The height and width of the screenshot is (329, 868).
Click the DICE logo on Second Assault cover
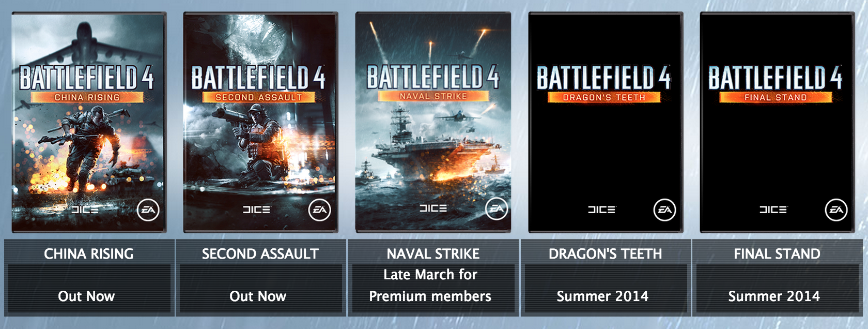[x=257, y=210]
